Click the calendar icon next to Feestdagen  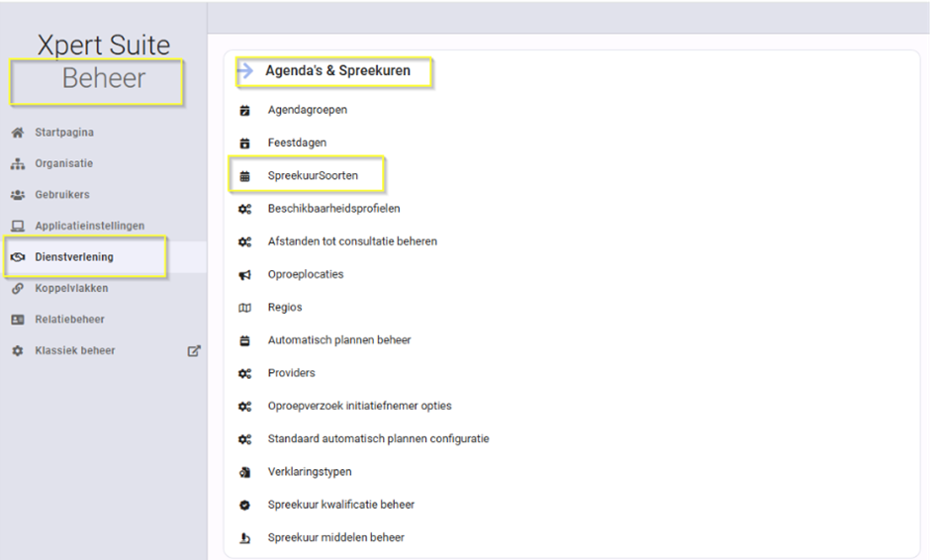245,142
